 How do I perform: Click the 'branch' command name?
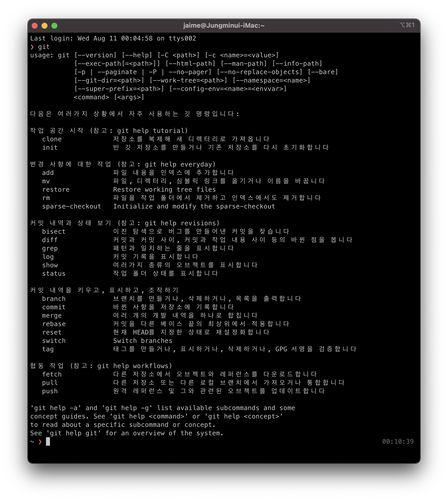[x=54, y=299]
